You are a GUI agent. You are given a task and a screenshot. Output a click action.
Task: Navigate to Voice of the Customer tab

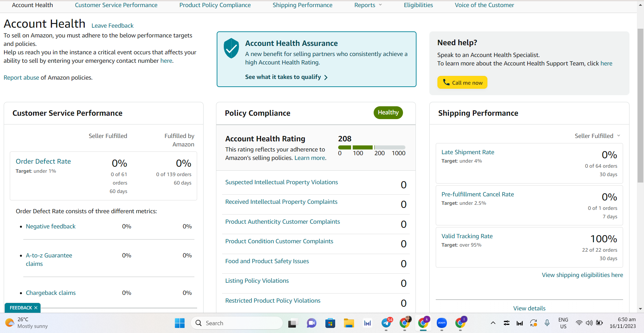tap(484, 5)
